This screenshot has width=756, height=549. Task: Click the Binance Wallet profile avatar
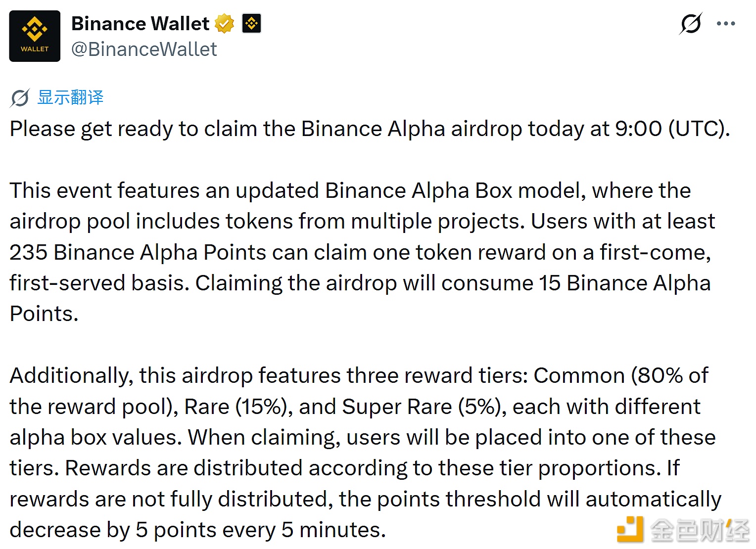click(x=35, y=36)
